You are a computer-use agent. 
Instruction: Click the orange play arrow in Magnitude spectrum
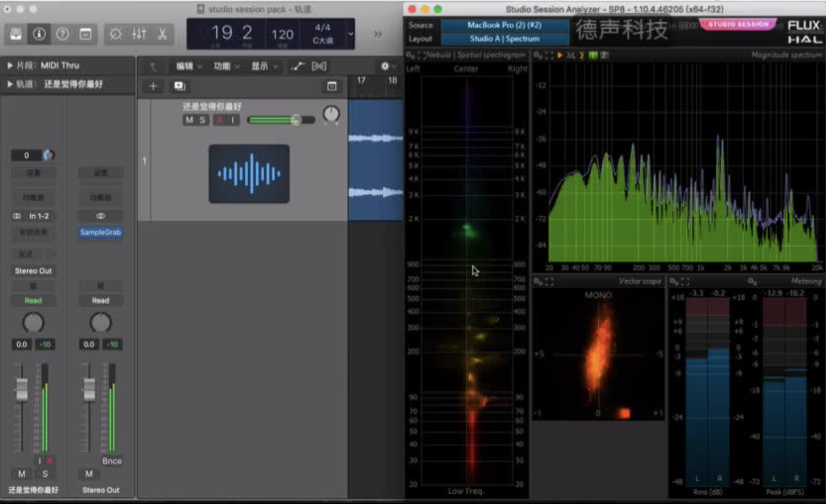(560, 55)
